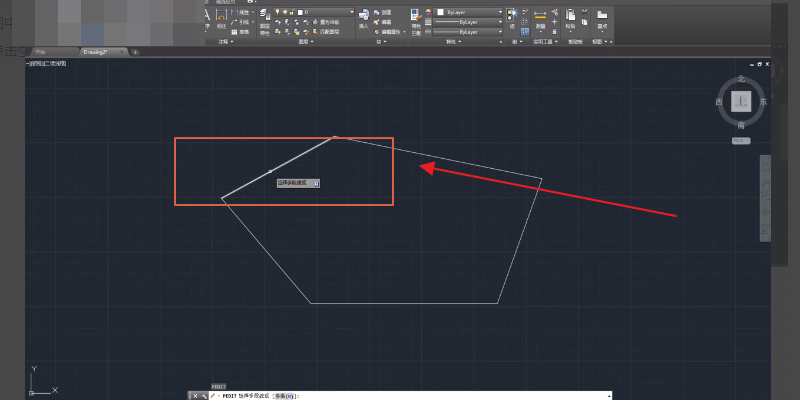Click the ID Point crosshair icon

pos(555,22)
